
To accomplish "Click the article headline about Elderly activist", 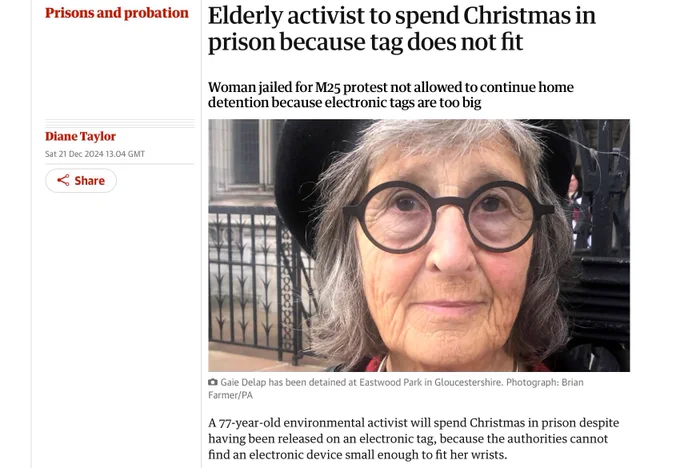I will [x=402, y=29].
